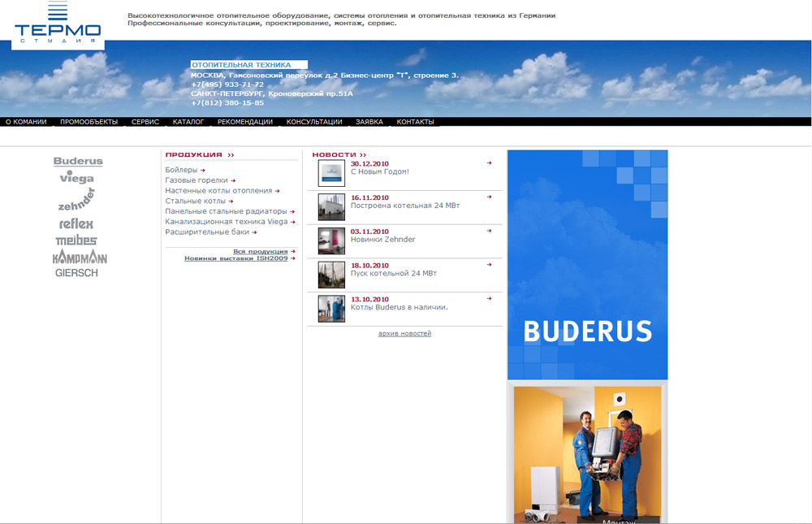812x524 pixels.
Task: Open the Новости section heading
Action: tap(339, 154)
